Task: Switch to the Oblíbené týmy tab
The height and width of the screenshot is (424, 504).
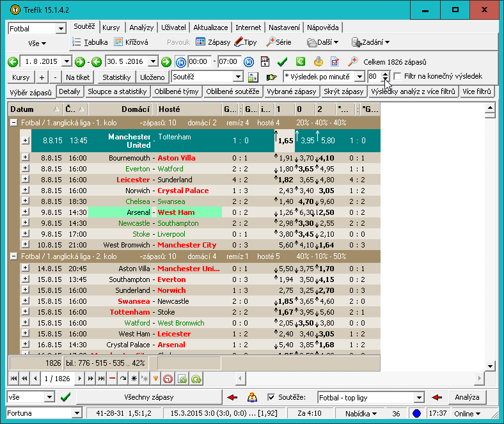Action: pos(177,91)
